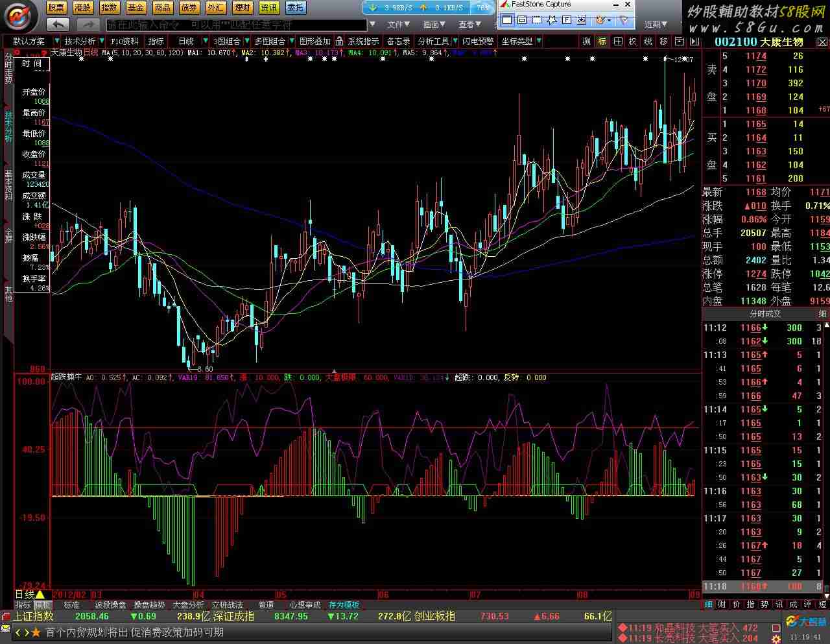Image resolution: width=830 pixels, height=644 pixels.
Task: Click the 细 detail toggle in 分时成交 header
Action: [x=823, y=314]
